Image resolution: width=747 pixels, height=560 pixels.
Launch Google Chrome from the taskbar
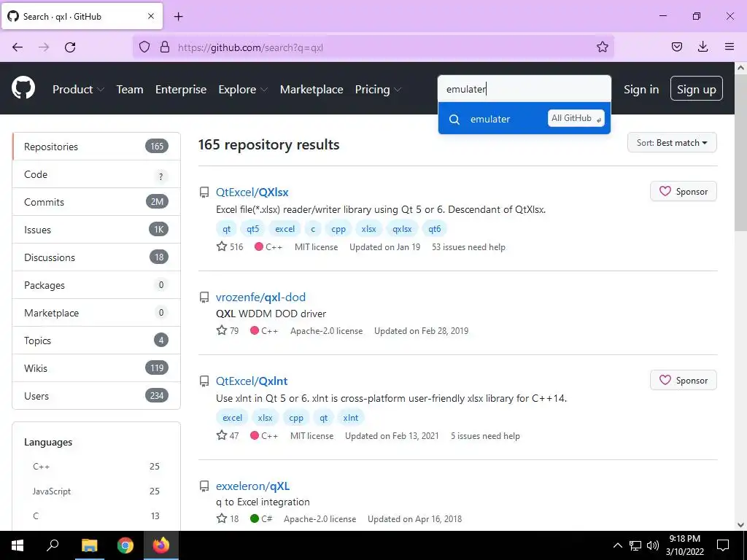point(125,545)
